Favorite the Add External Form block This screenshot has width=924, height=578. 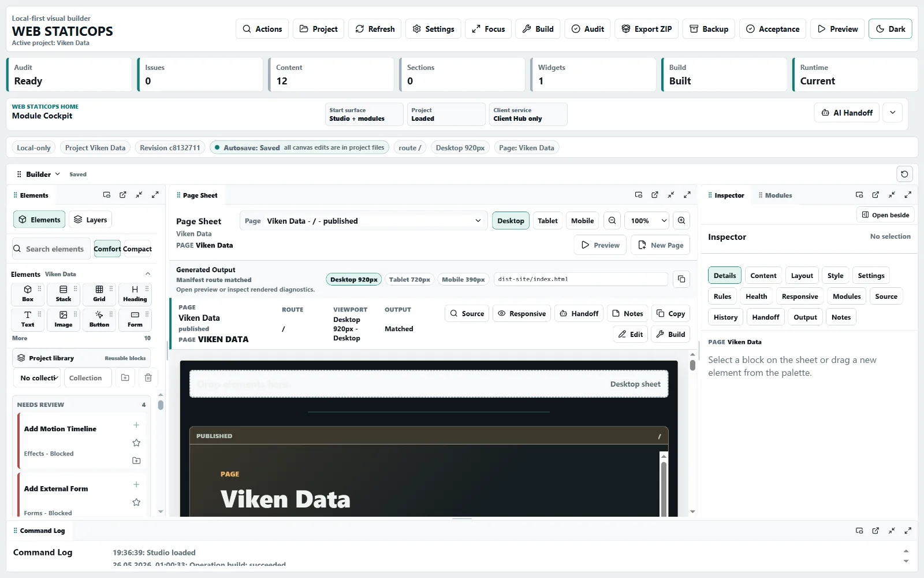click(136, 502)
